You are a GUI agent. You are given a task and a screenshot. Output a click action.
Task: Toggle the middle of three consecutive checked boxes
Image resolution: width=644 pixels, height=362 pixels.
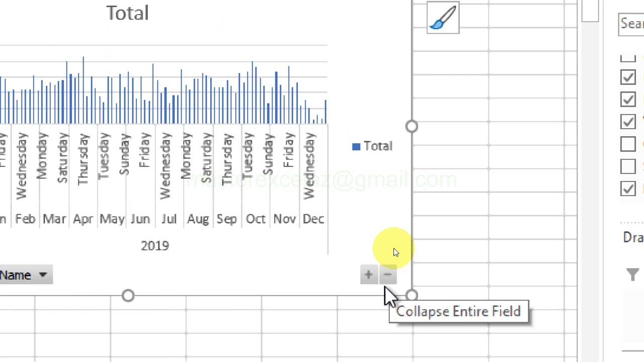point(628,99)
